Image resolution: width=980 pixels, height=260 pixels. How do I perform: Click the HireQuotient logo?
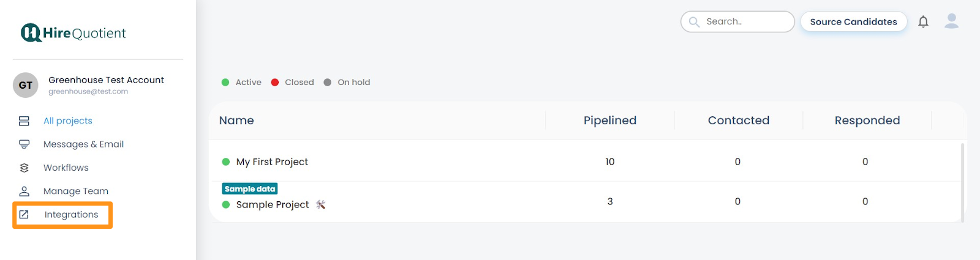pos(73,33)
